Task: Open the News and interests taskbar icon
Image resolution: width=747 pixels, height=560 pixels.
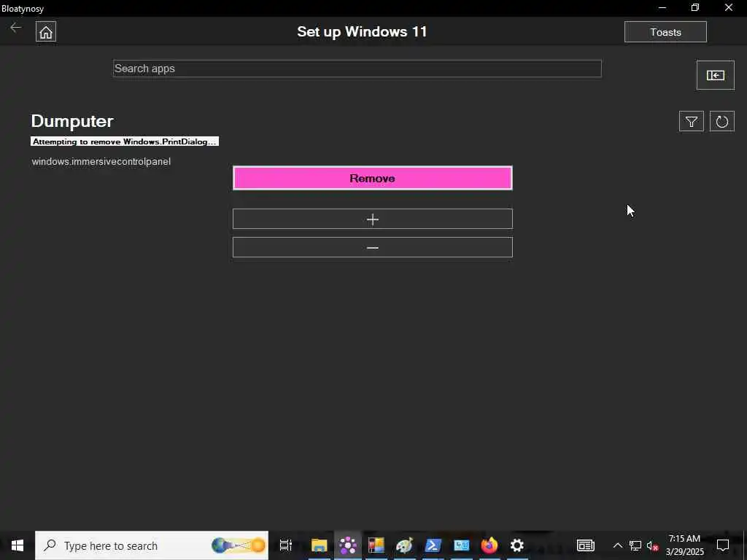Action: pyautogui.click(x=586, y=545)
